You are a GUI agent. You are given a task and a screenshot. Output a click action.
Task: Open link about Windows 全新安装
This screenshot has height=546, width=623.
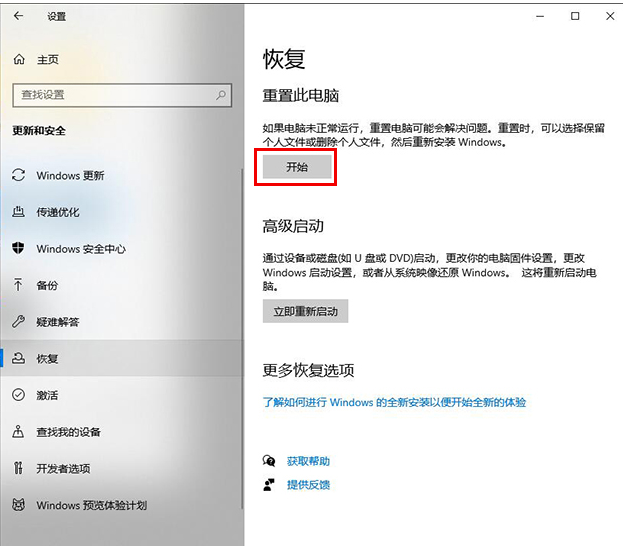[x=394, y=402]
